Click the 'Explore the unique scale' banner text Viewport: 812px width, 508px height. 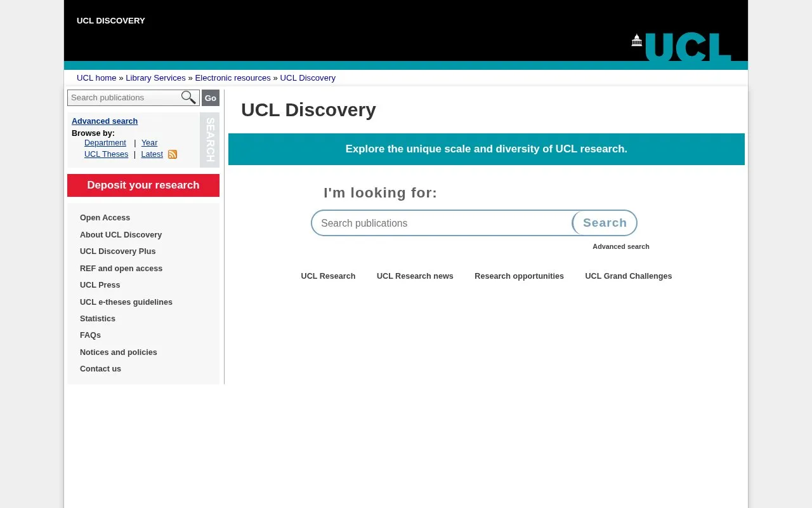coord(487,149)
